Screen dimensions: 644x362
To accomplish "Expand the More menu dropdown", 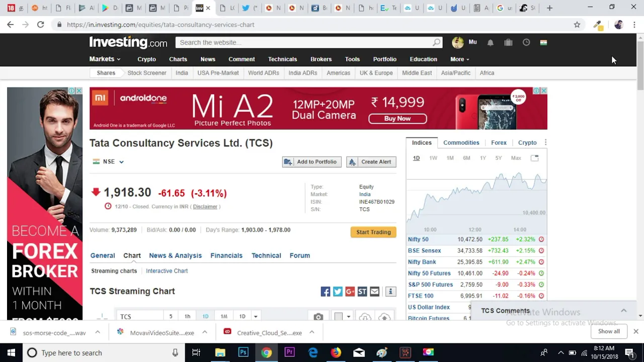I will 467,59.
